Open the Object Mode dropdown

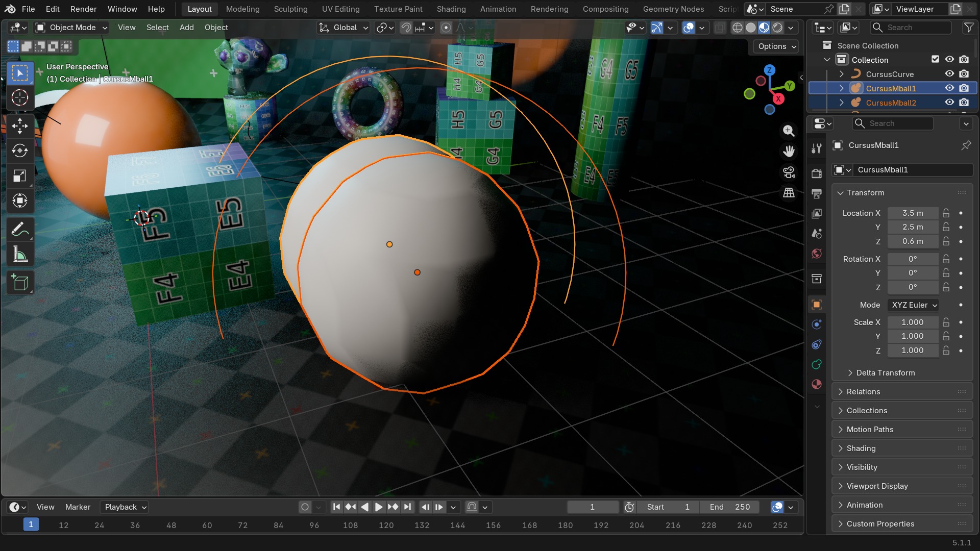tap(71, 28)
